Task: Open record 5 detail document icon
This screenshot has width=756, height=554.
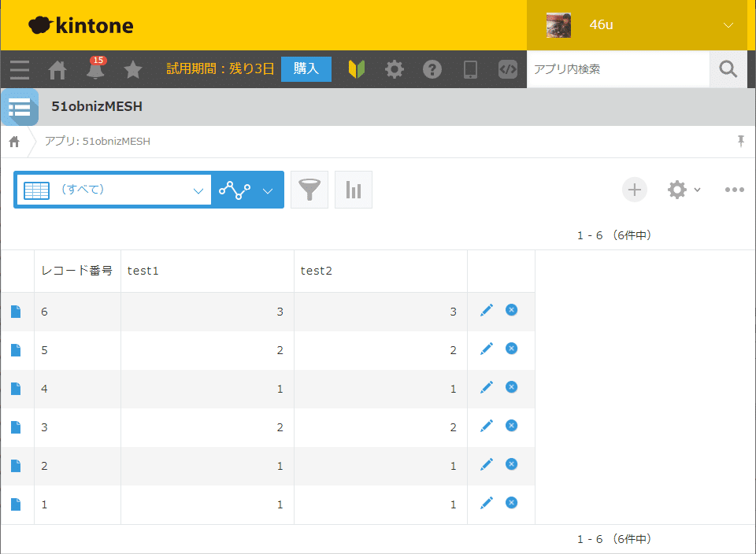Action: [x=16, y=350]
